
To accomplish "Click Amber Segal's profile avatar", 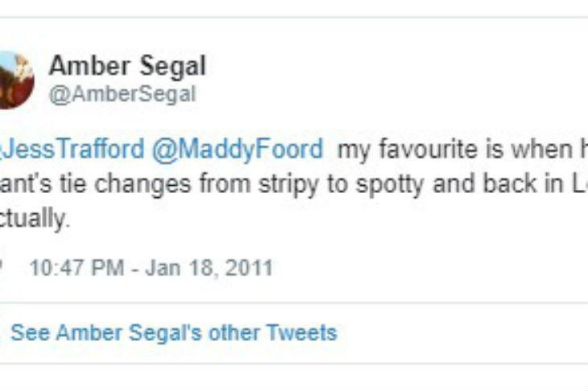I will 14,80.
